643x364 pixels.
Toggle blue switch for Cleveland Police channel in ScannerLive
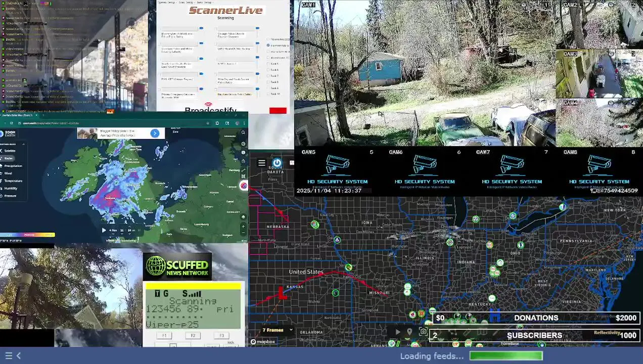201,43
